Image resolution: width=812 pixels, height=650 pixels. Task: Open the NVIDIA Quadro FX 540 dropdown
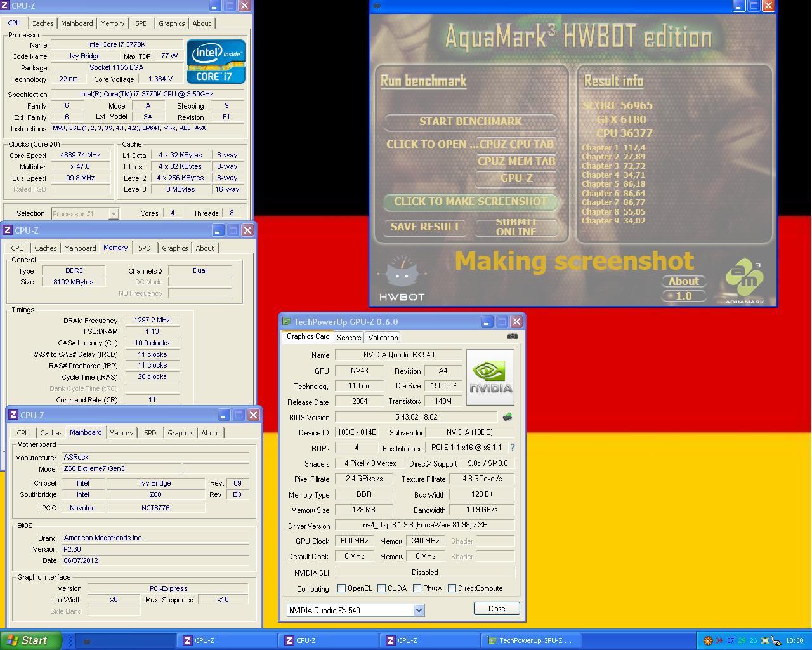click(x=419, y=610)
